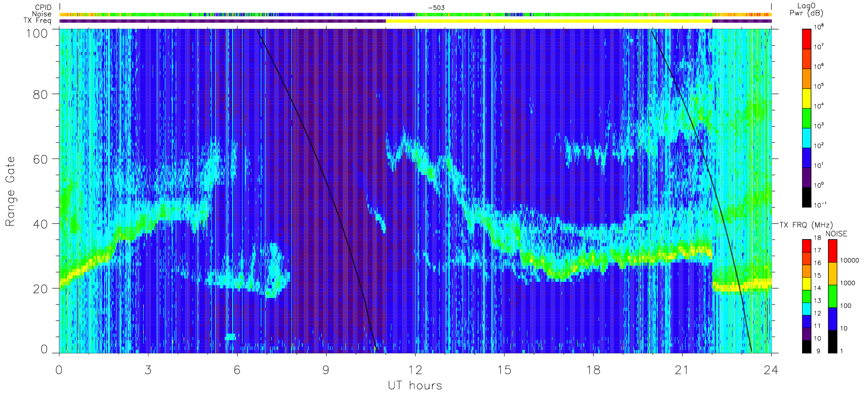Click the 17 label on TX FRQ colorbar
868x400 pixels.
[818, 250]
